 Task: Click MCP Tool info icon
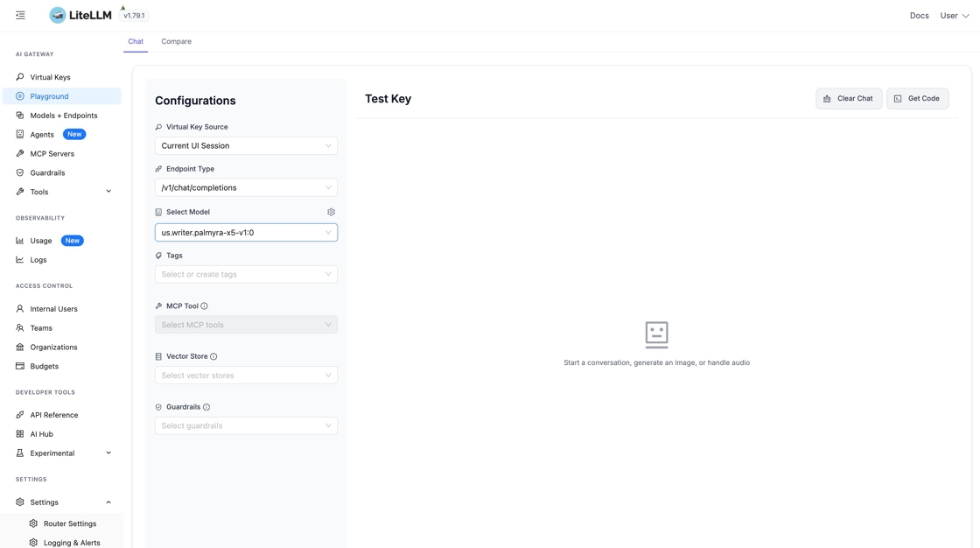coord(205,306)
